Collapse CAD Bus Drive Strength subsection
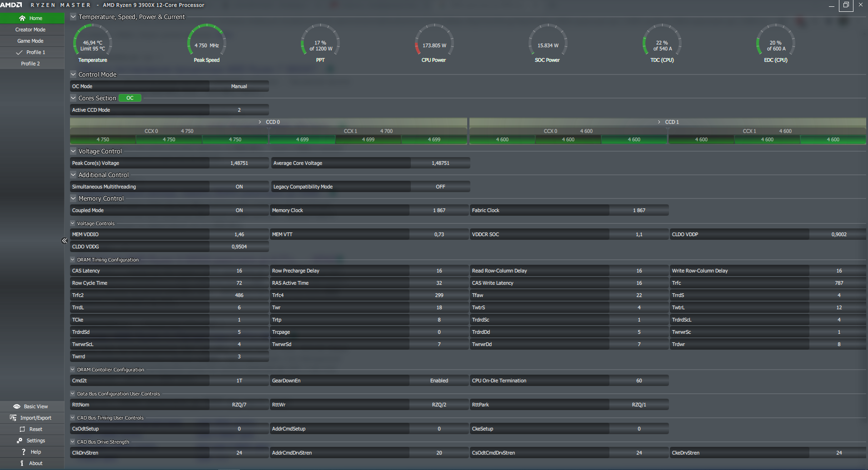The width and height of the screenshot is (868, 470). [73, 442]
